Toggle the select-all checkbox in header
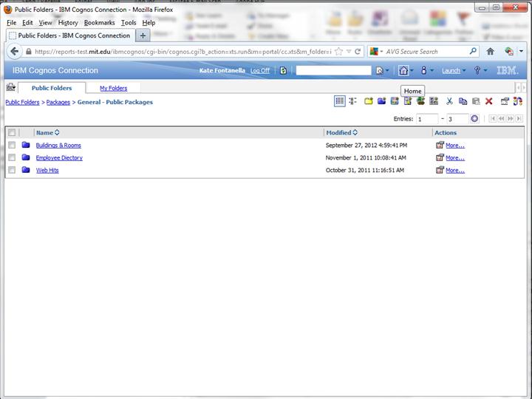532x399 pixels. (12, 133)
